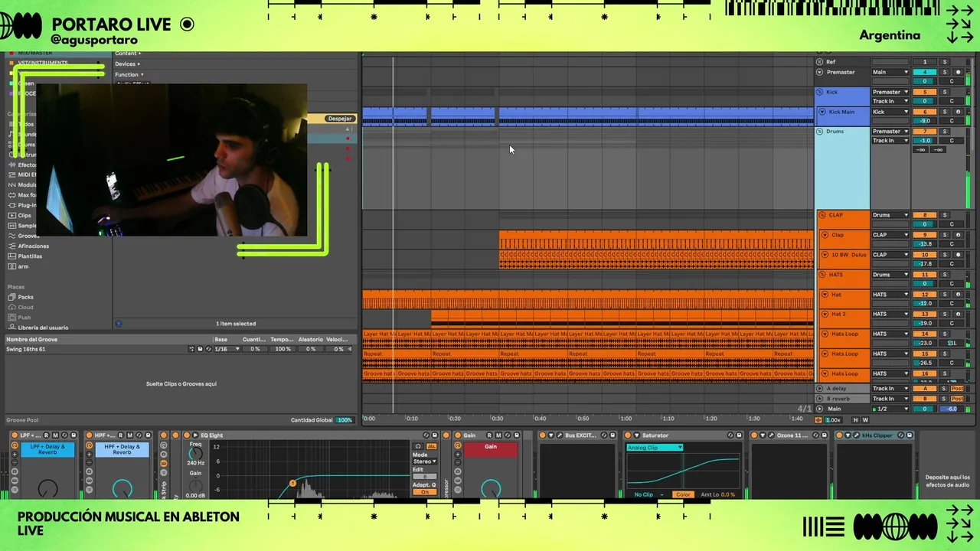Toggle Post on the A delay return
Screen dimensions: 980x551
[x=956, y=389]
